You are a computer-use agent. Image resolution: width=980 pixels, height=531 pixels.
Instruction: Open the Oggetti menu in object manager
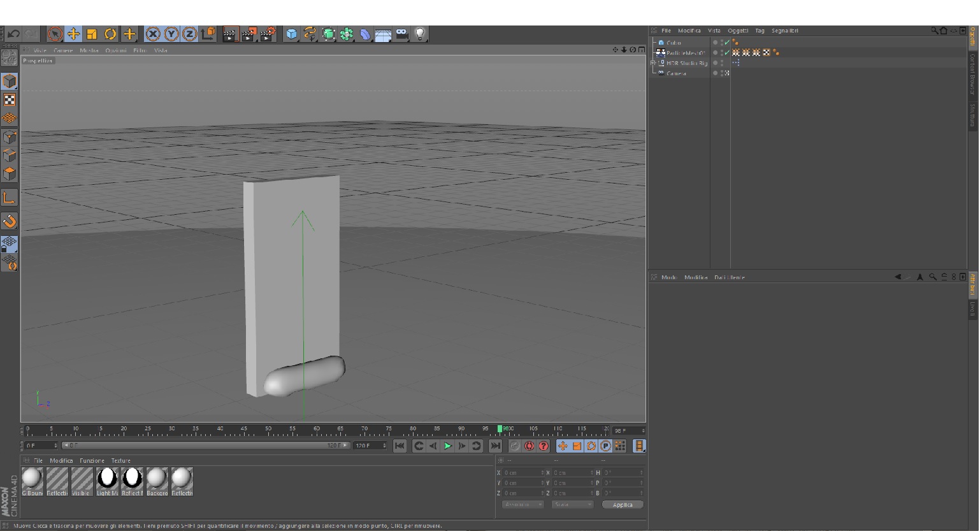coord(738,31)
